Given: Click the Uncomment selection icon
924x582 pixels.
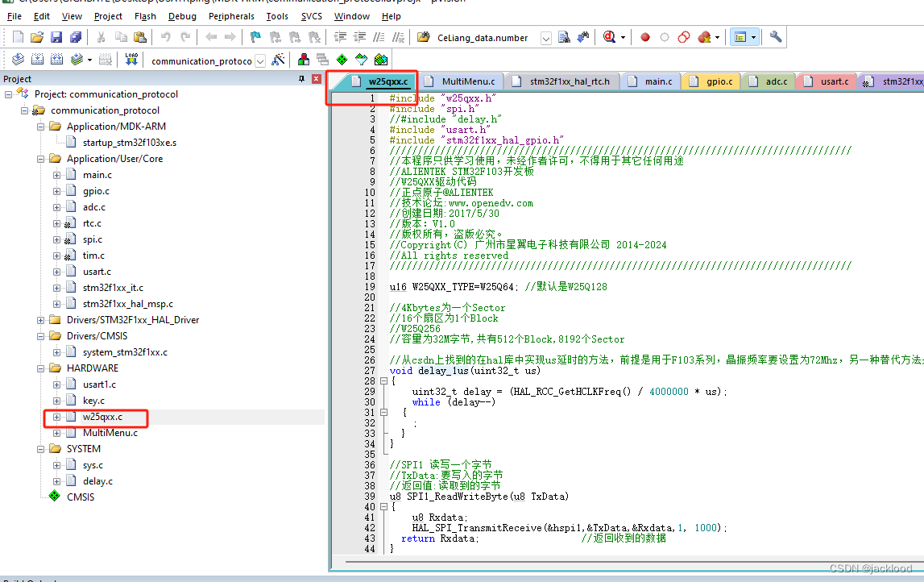Looking at the screenshot, I should [x=398, y=37].
